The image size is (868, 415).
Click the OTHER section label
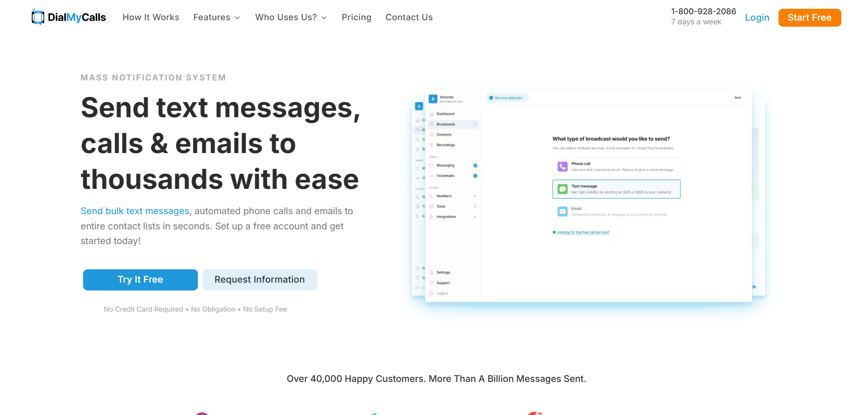[x=434, y=188]
